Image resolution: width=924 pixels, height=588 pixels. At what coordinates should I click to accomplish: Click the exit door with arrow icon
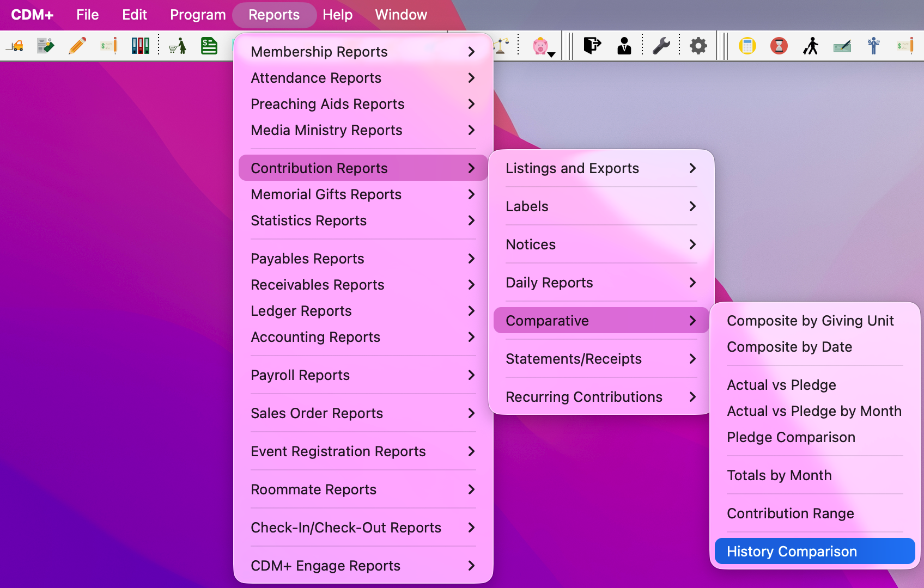pyautogui.click(x=592, y=46)
